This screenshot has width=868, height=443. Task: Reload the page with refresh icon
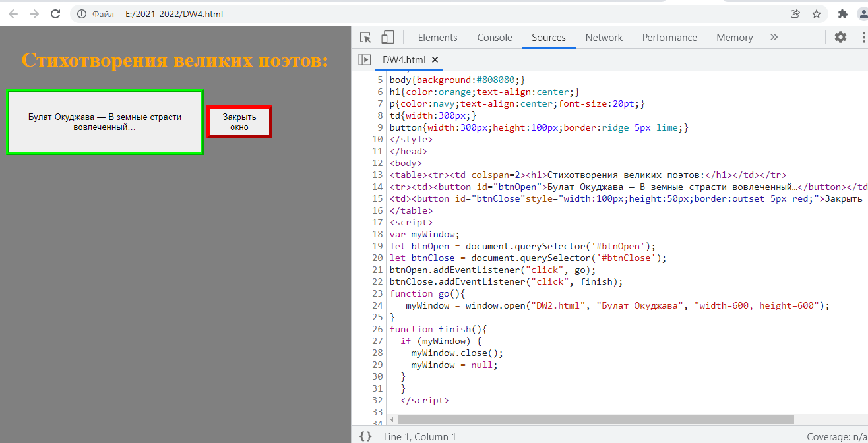pyautogui.click(x=56, y=14)
